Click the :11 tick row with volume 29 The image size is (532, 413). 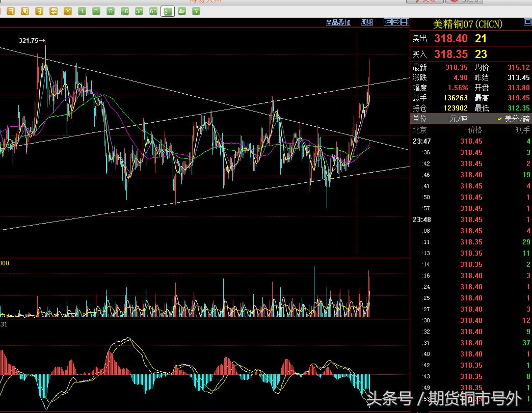click(x=471, y=242)
